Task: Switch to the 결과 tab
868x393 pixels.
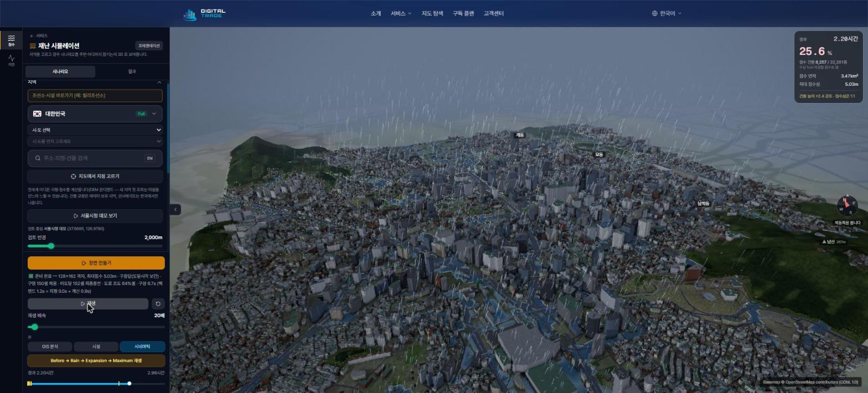Action: click(x=132, y=71)
